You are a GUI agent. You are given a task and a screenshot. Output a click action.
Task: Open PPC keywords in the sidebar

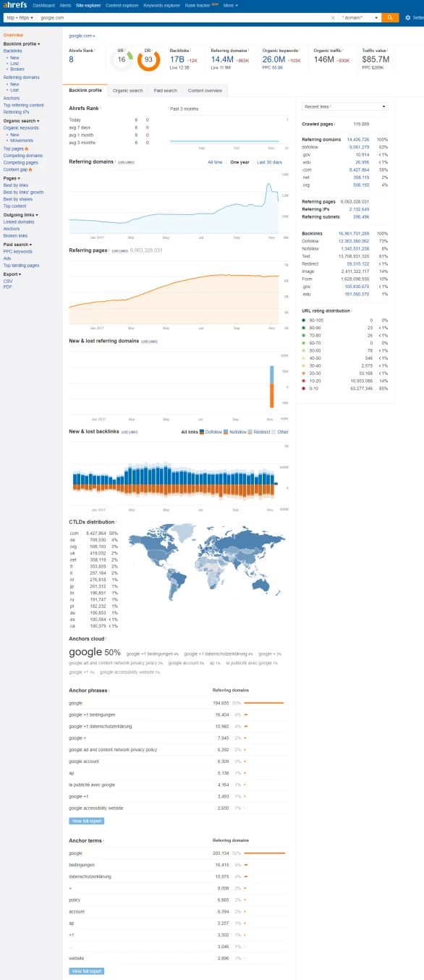click(x=17, y=251)
